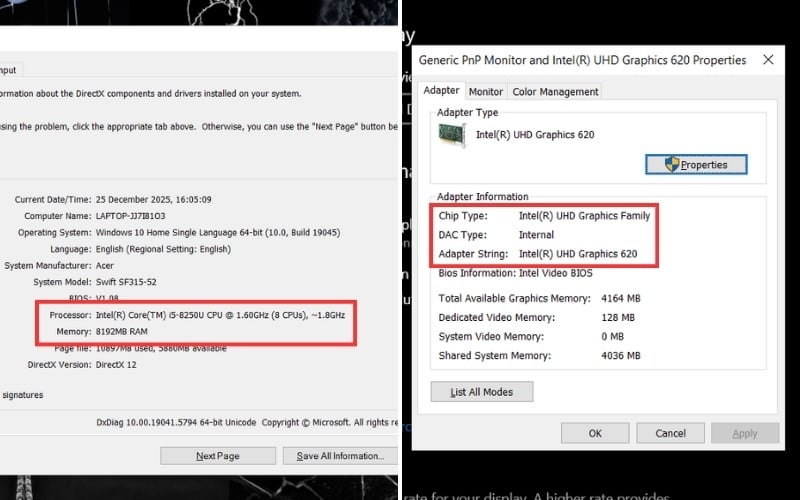This screenshot has height=500, width=800.
Task: Click the List All Modes button
Action: [x=482, y=392]
